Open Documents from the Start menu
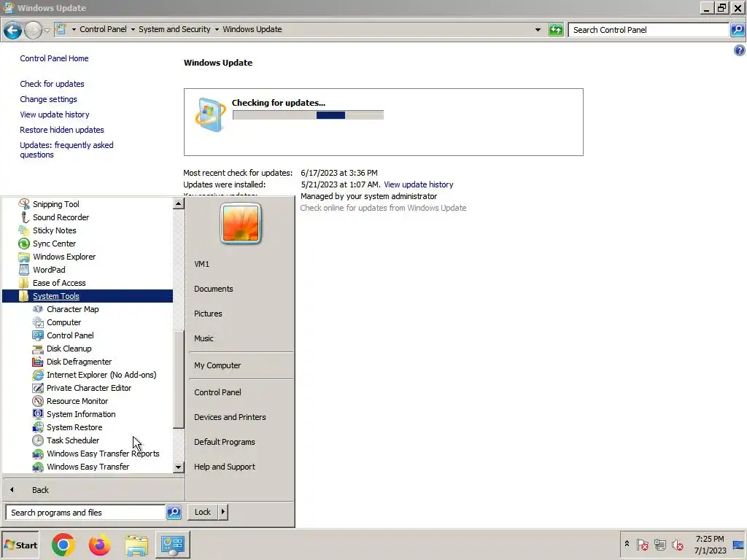 [x=214, y=289]
